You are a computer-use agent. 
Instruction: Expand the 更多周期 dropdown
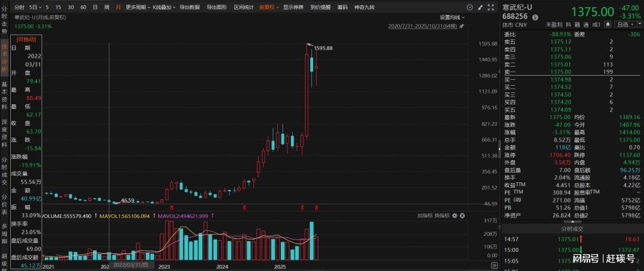137,7
